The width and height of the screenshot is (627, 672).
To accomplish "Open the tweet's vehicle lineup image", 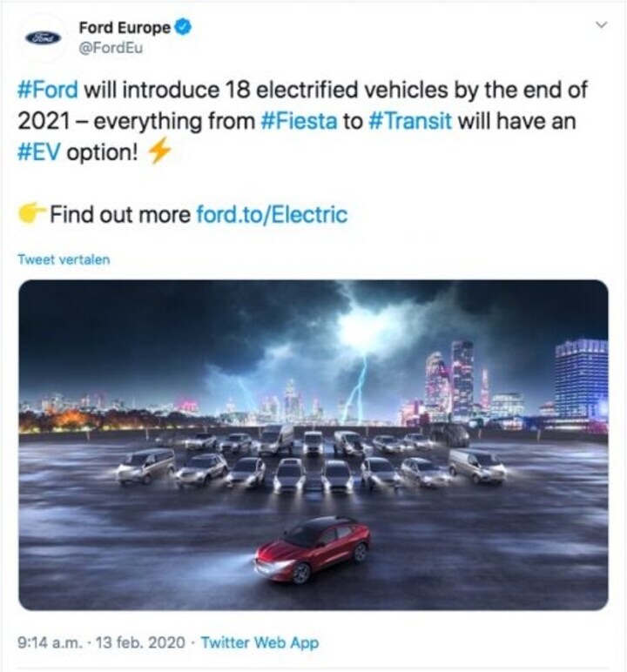I will pos(313,445).
